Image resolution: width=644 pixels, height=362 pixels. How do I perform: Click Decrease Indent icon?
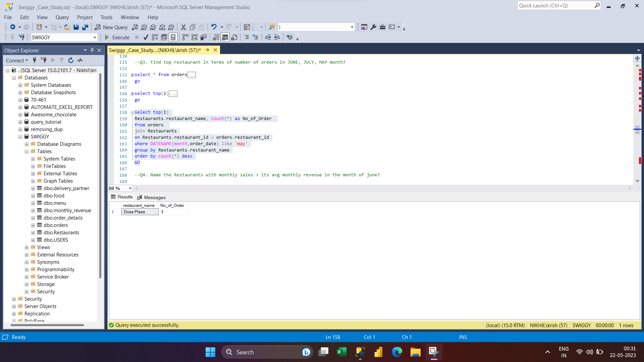click(x=268, y=37)
